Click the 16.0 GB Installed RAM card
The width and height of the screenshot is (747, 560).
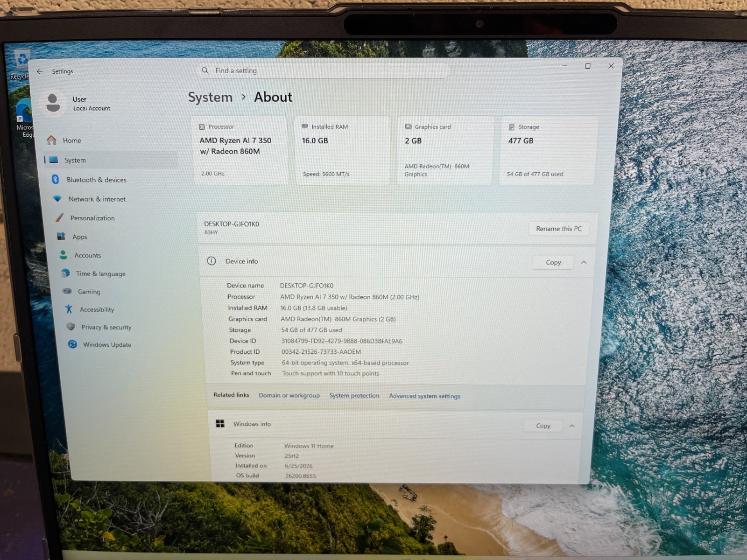click(x=342, y=150)
